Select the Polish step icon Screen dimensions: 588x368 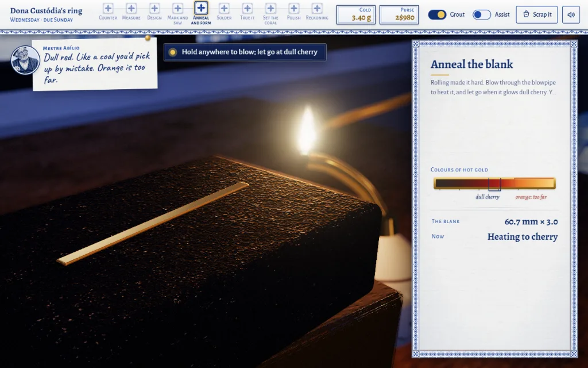(293, 8)
